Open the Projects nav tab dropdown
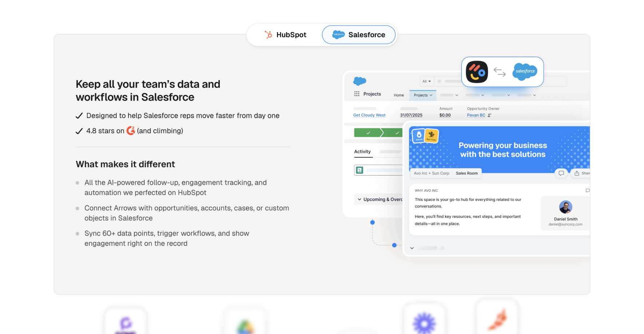The image size is (644, 334). pyautogui.click(x=423, y=95)
